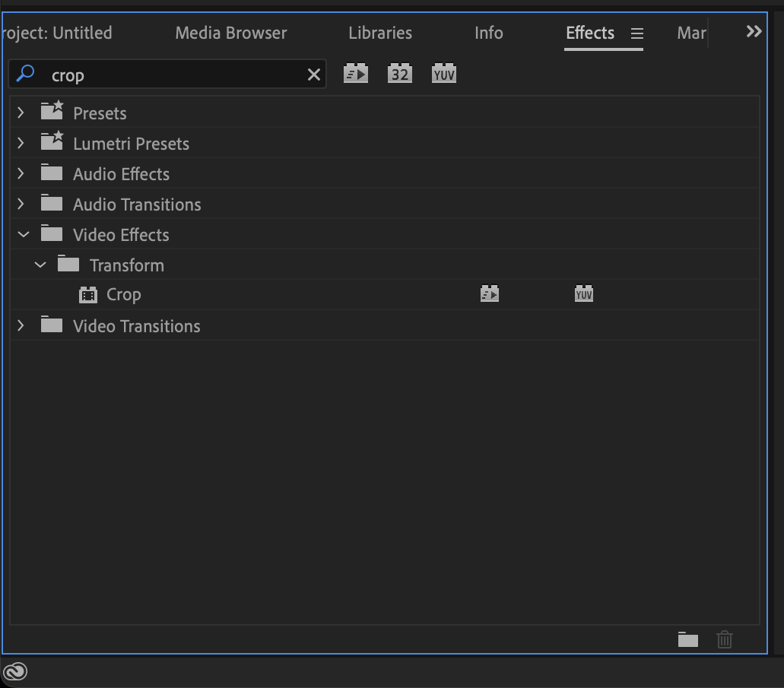Click the Crop effect film icon
Image resolution: width=784 pixels, height=688 pixels.
point(88,295)
